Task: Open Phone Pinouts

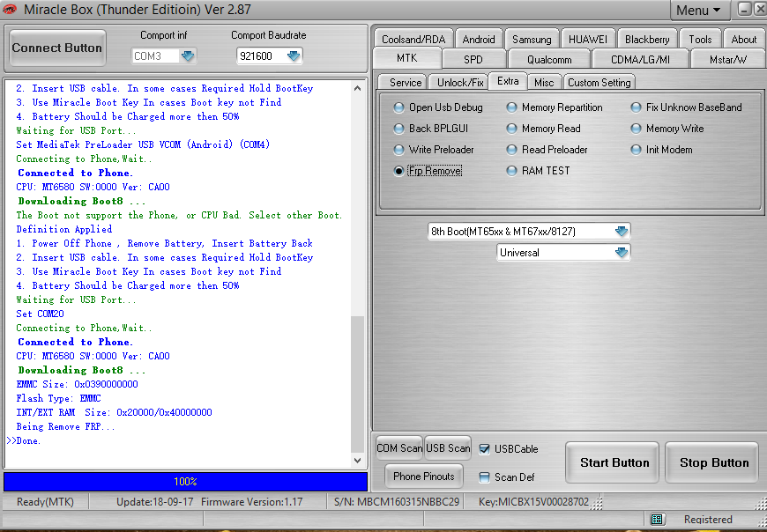Action: tap(423, 477)
